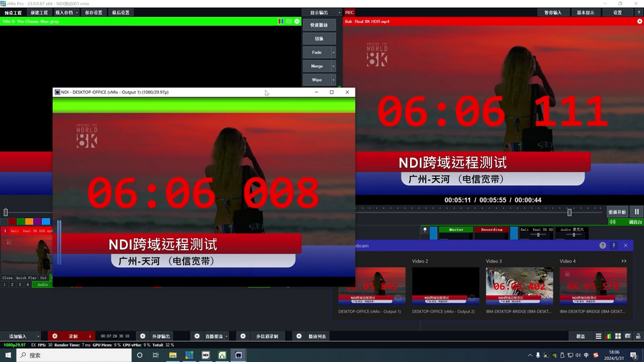
Task: Open streaming settings gear icon
Action: (x=197, y=336)
